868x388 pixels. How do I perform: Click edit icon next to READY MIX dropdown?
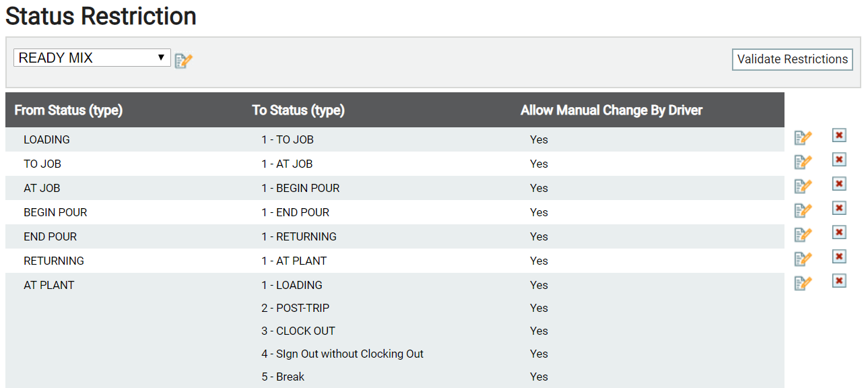(183, 61)
